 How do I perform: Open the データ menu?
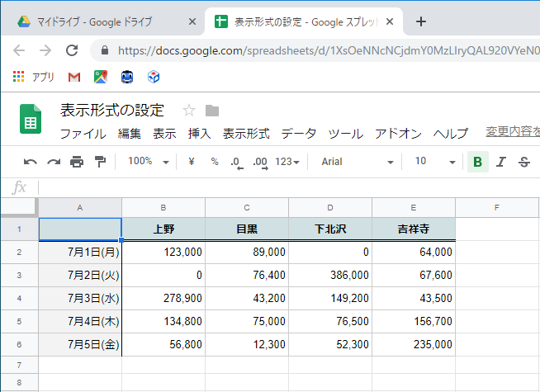(x=299, y=134)
